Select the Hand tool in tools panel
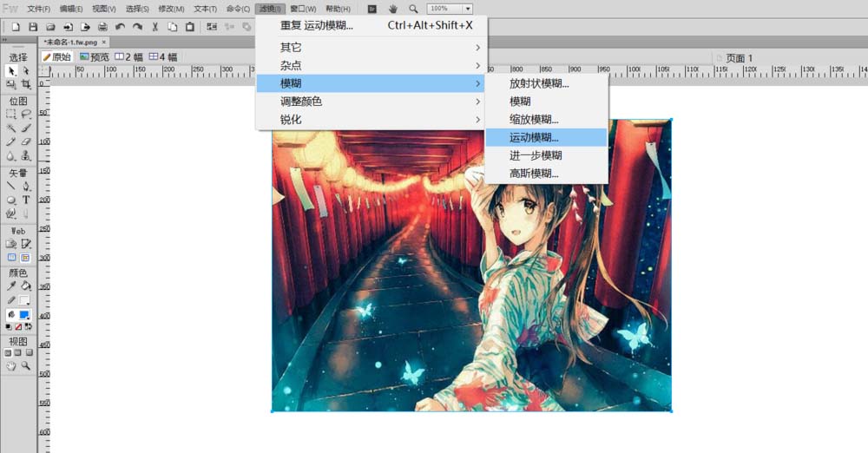The image size is (868, 453). point(11,365)
